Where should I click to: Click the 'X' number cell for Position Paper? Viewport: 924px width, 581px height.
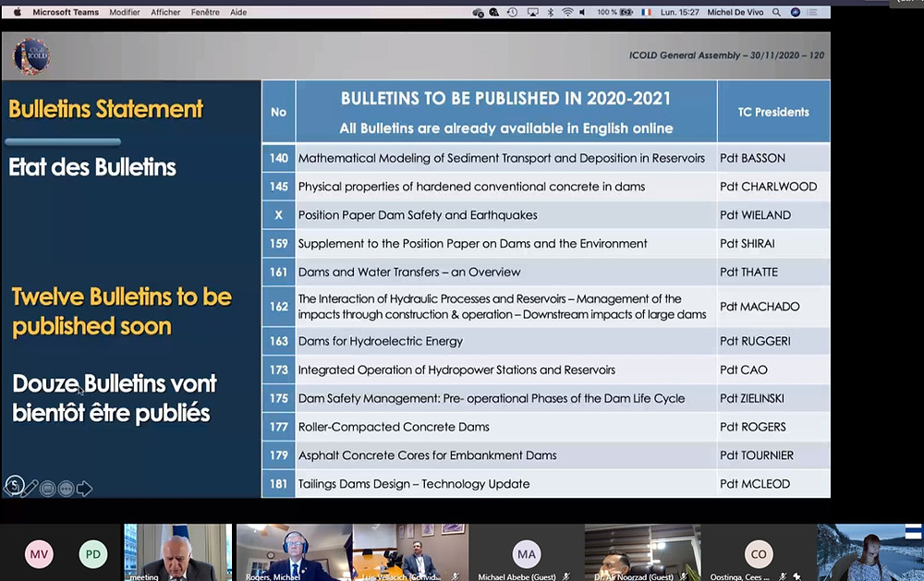tap(279, 215)
